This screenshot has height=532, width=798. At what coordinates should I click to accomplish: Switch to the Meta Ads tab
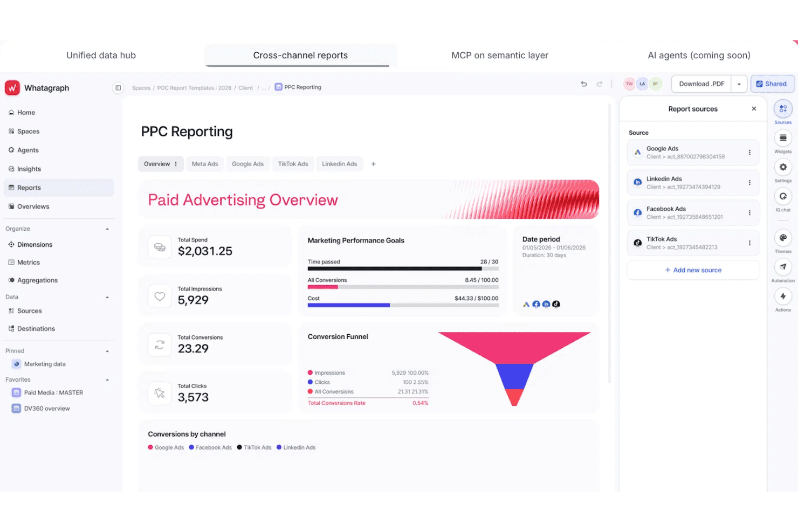click(x=205, y=164)
